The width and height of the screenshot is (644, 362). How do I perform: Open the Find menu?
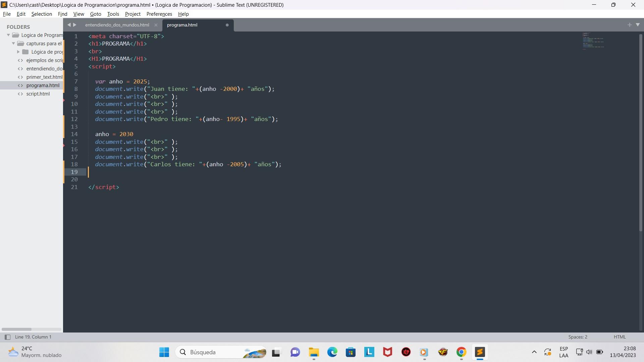pyautogui.click(x=63, y=14)
